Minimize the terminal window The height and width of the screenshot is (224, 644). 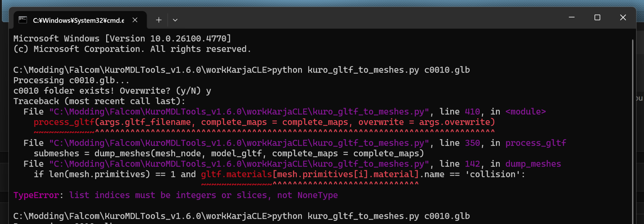(x=572, y=17)
